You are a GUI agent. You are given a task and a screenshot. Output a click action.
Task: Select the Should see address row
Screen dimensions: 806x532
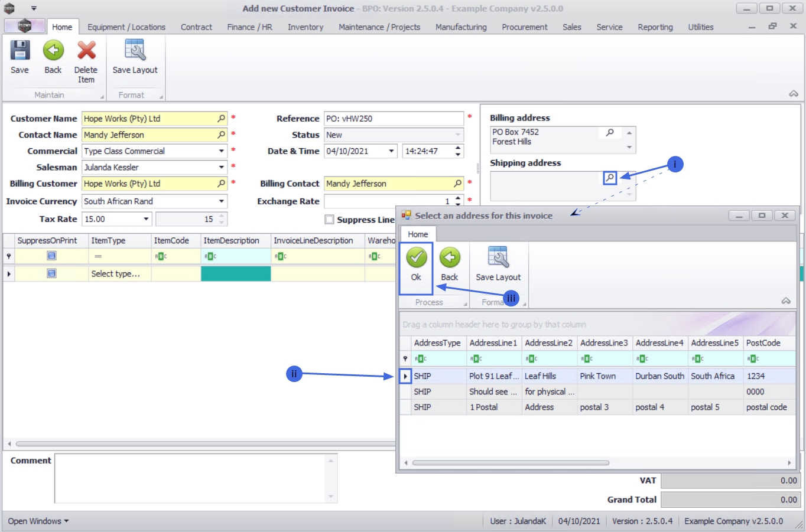point(597,391)
